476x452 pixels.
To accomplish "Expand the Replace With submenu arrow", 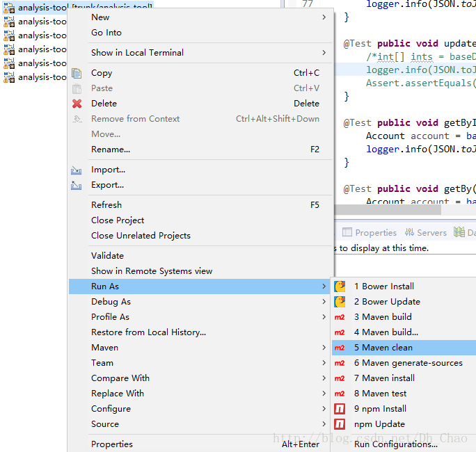I will [324, 394].
